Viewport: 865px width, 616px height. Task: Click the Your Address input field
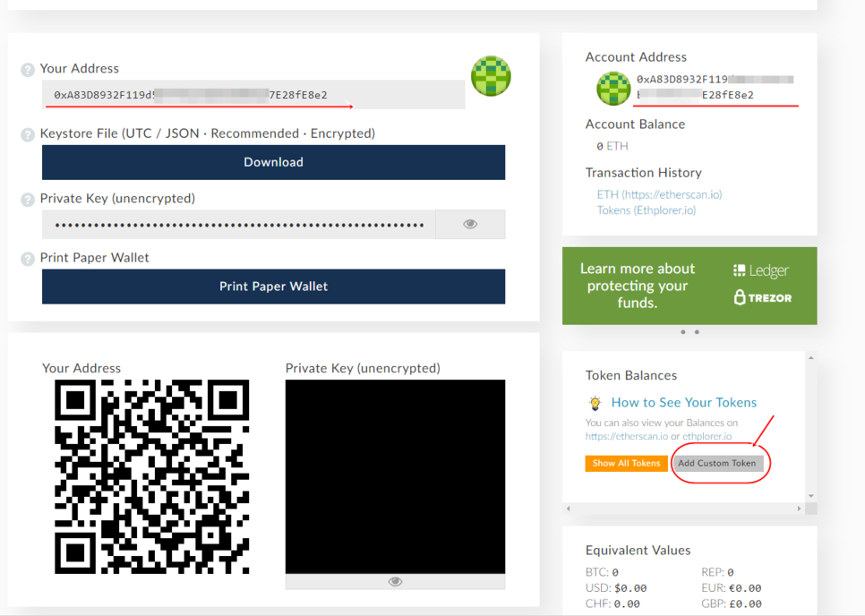(253, 95)
